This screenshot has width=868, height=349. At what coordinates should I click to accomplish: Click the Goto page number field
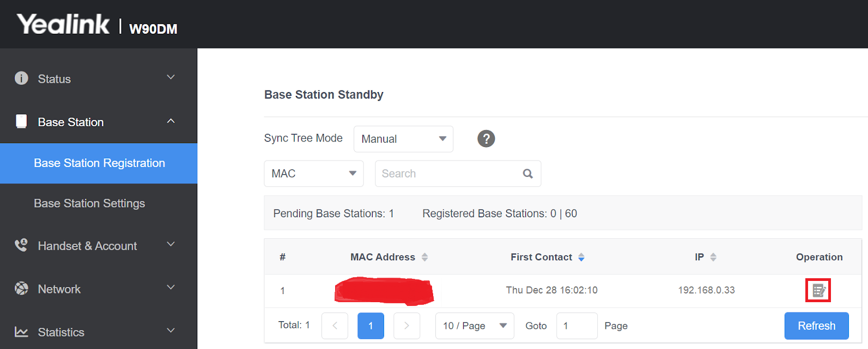(x=576, y=326)
